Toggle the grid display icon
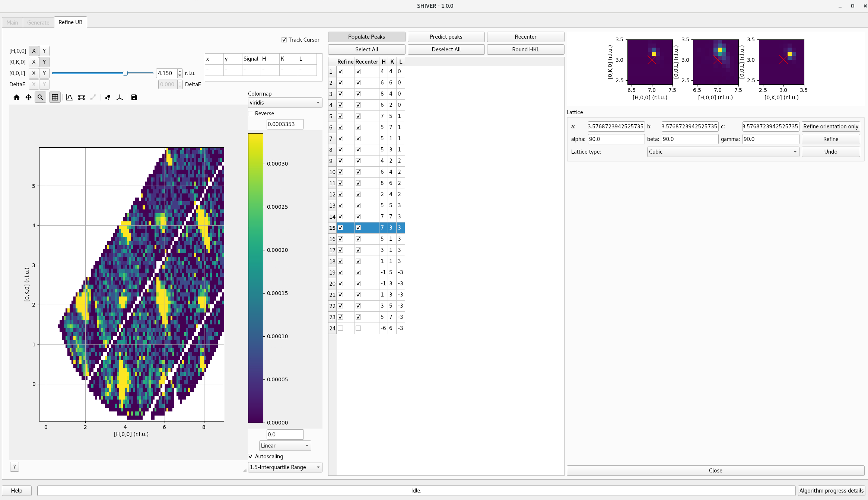868x500 pixels. [55, 97]
